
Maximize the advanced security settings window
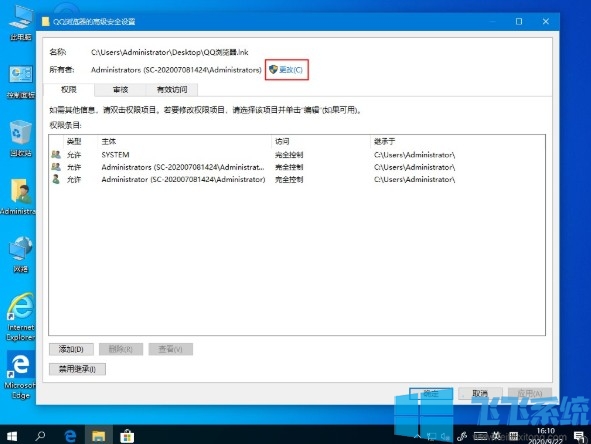pos(519,21)
